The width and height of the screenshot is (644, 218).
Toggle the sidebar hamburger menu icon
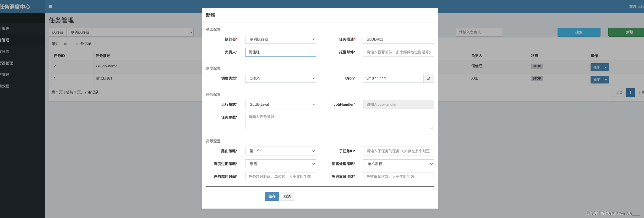click(x=50, y=7)
